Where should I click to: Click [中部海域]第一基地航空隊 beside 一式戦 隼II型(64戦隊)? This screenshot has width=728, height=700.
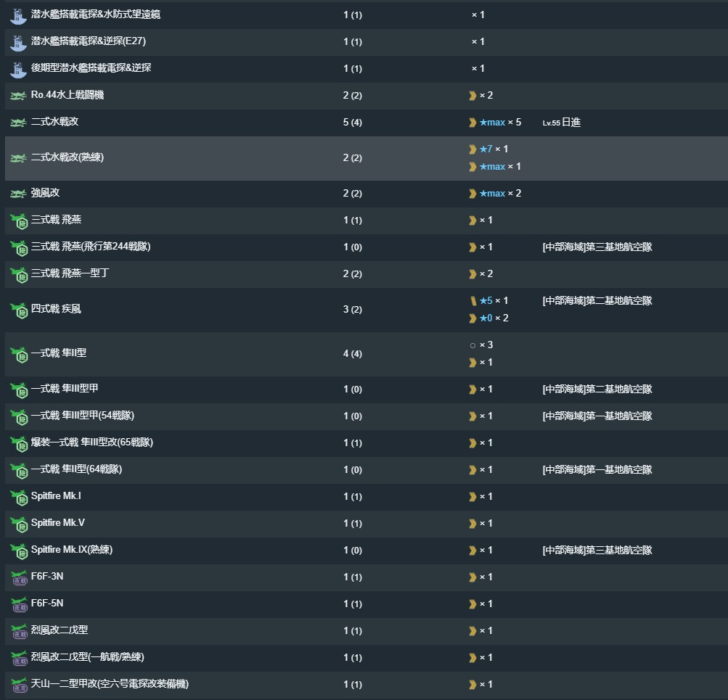[597, 470]
